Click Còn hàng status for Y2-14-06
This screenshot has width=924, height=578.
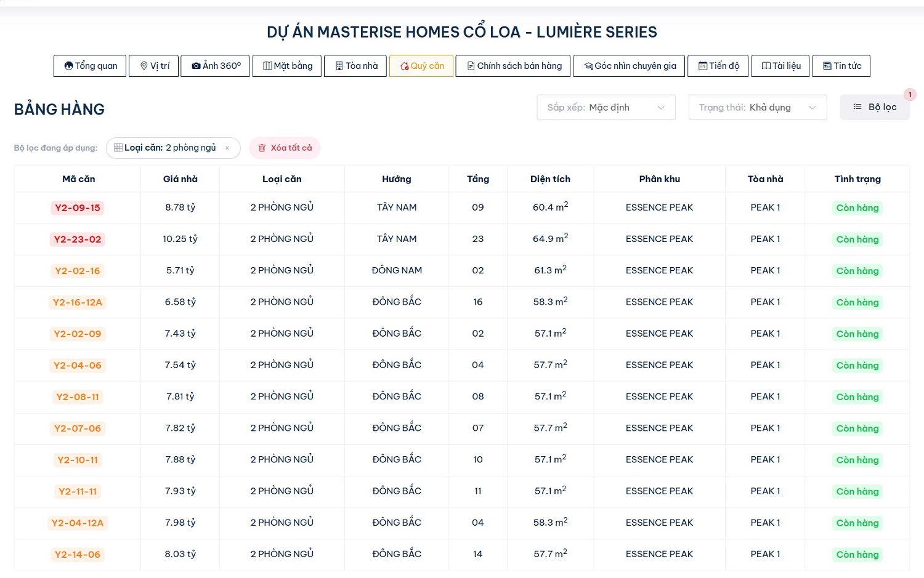click(857, 555)
